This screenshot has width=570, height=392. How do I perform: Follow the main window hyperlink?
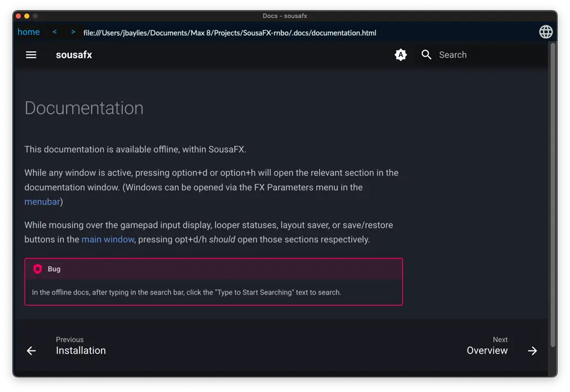click(x=108, y=239)
